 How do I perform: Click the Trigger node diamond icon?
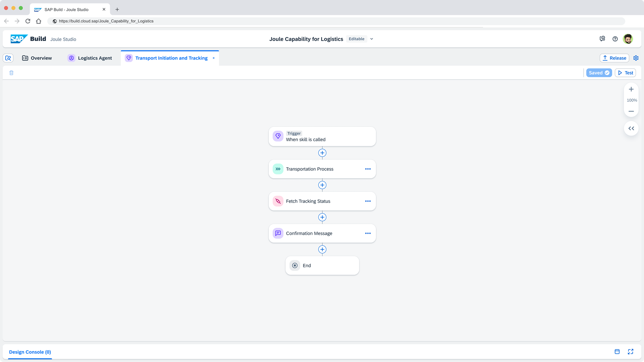click(x=278, y=136)
